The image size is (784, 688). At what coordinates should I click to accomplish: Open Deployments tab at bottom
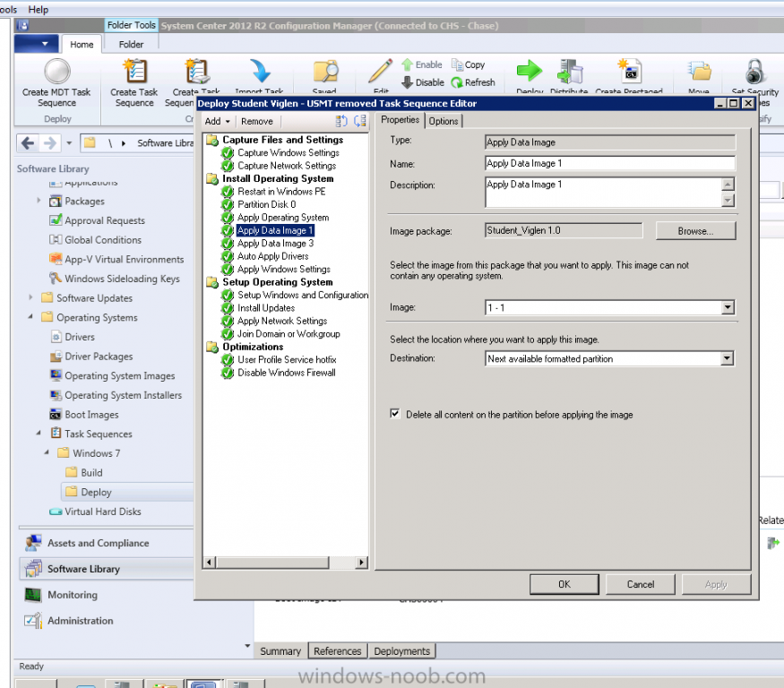pos(402,651)
